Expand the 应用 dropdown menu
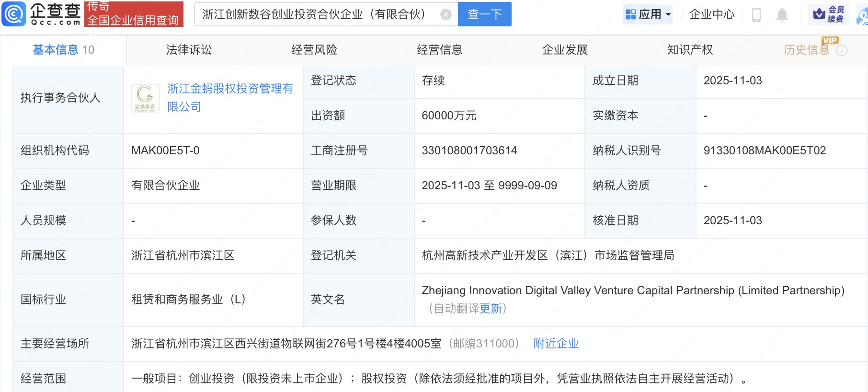The width and height of the screenshot is (868, 392). [x=649, y=14]
